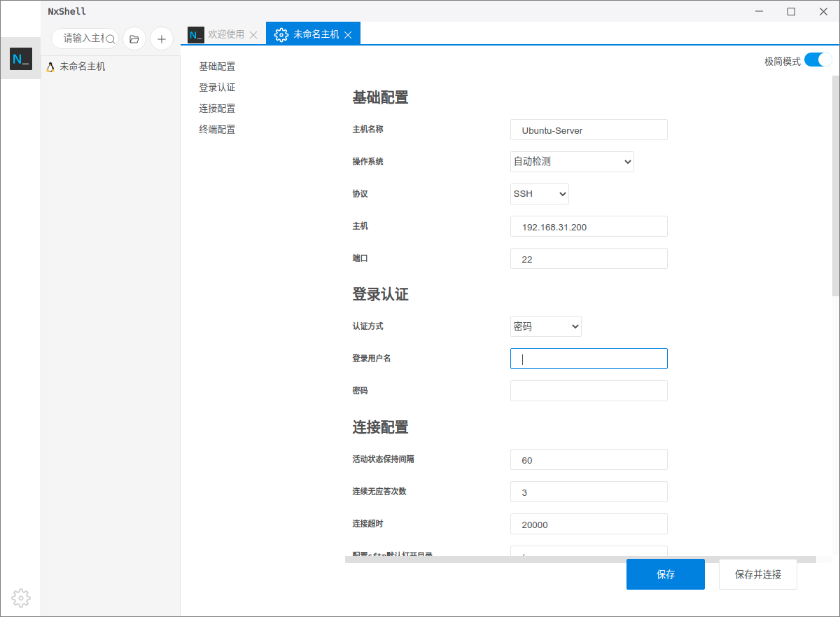The image size is (840, 617).
Task: Open settings gear at bottom left
Action: point(21,597)
